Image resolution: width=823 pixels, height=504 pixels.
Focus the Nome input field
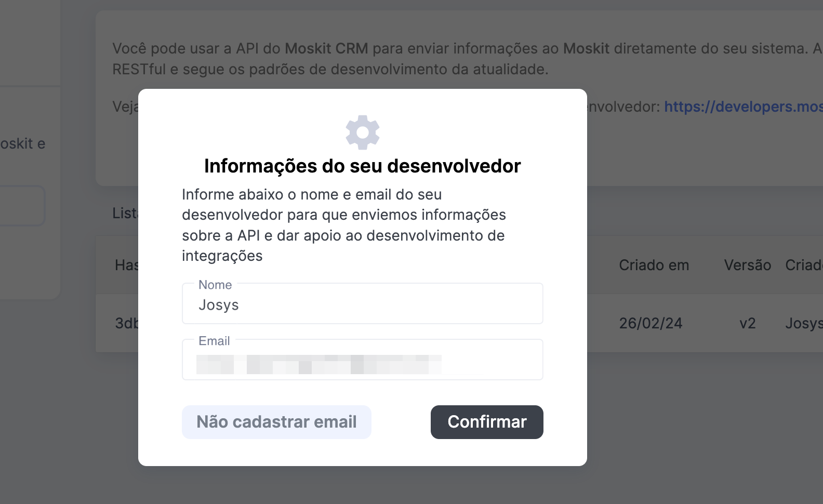362,305
